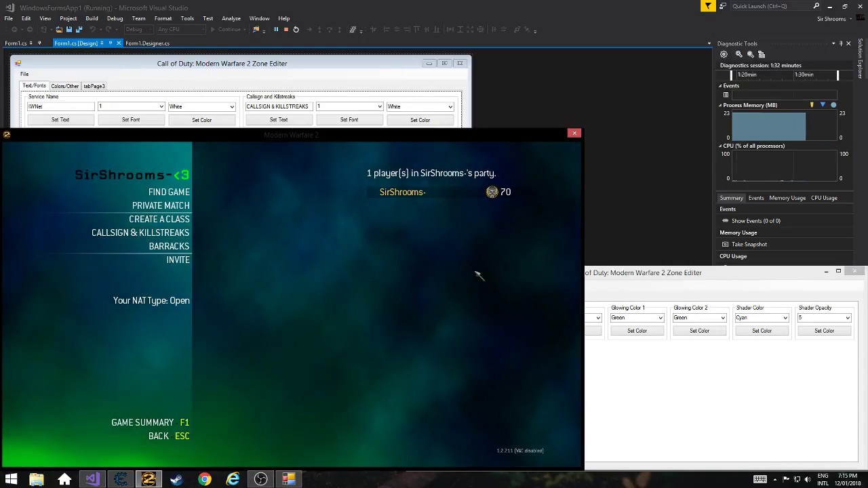Image resolution: width=868 pixels, height=488 pixels.
Task: Open the Analyze menu
Action: pyautogui.click(x=231, y=18)
